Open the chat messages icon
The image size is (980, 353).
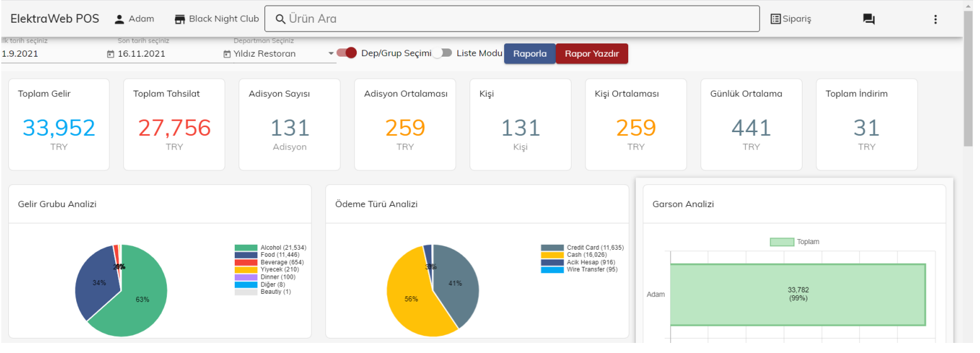click(869, 19)
